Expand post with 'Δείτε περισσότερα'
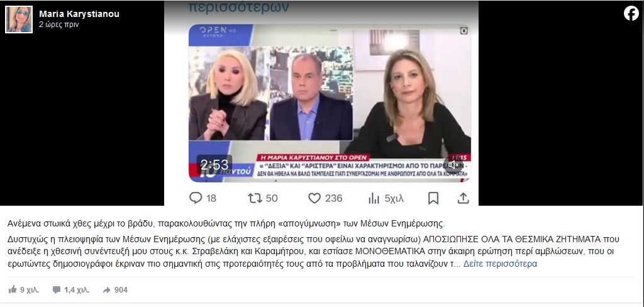 500,264
